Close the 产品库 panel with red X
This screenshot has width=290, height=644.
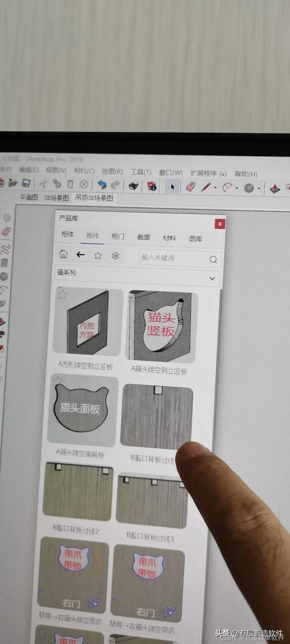(220, 224)
